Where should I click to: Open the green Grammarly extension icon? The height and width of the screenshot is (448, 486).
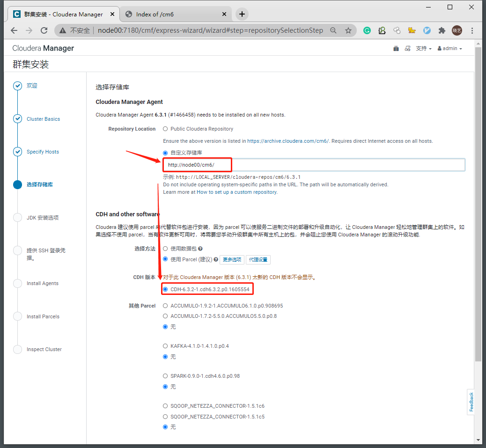367,30
